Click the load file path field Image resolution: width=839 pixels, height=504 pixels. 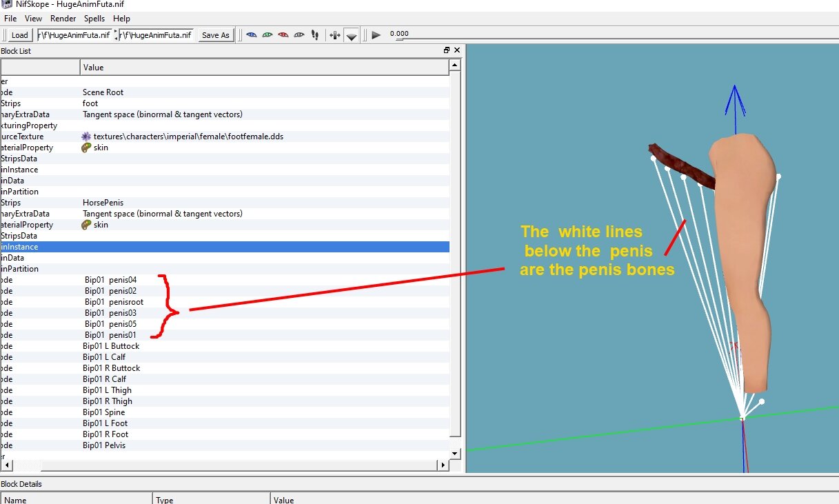[74, 34]
